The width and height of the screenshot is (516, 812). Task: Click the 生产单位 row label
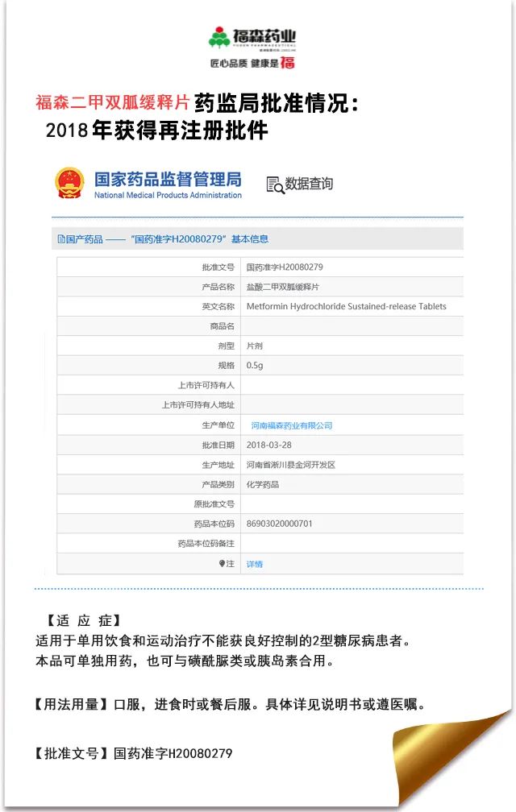click(218, 425)
